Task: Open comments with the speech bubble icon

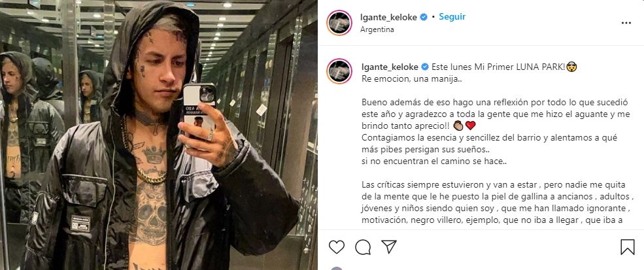Action: [363, 246]
